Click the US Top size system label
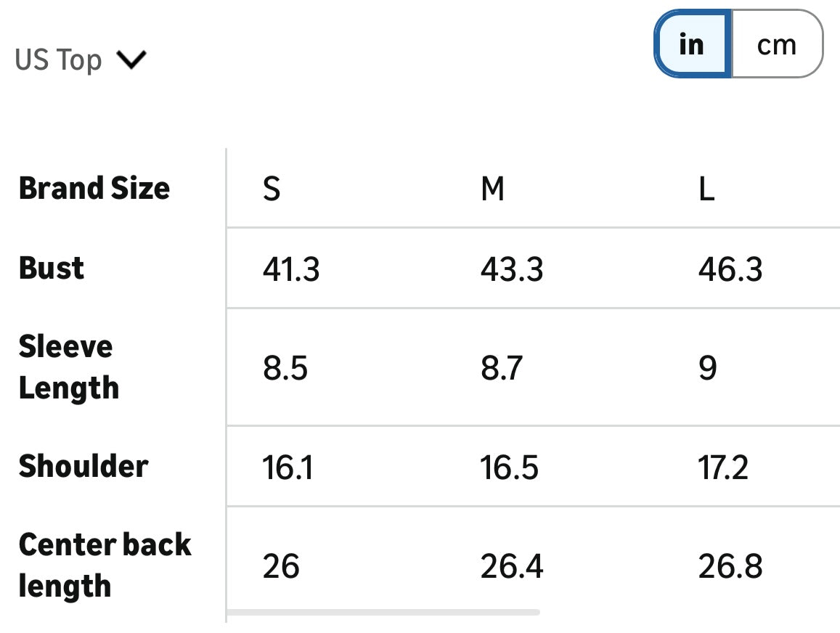This screenshot has height=633, width=840. (x=58, y=60)
